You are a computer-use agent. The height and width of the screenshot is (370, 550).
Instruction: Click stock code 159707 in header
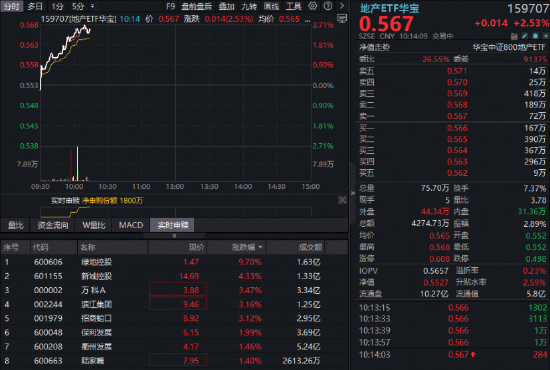528,9
